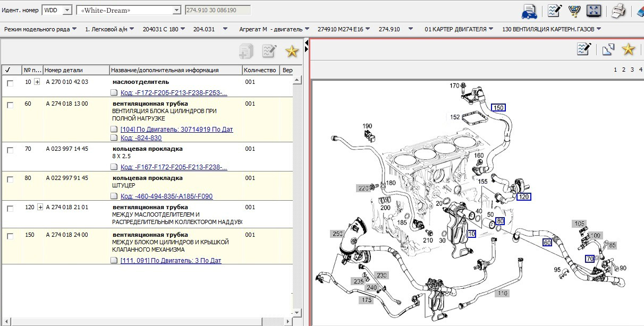Check the box for part A 270 010 42 03
The height and width of the screenshot is (326, 644).
(10, 83)
